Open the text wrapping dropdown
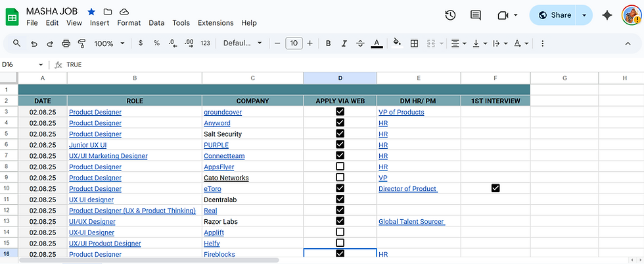644x264 pixels. 500,43
